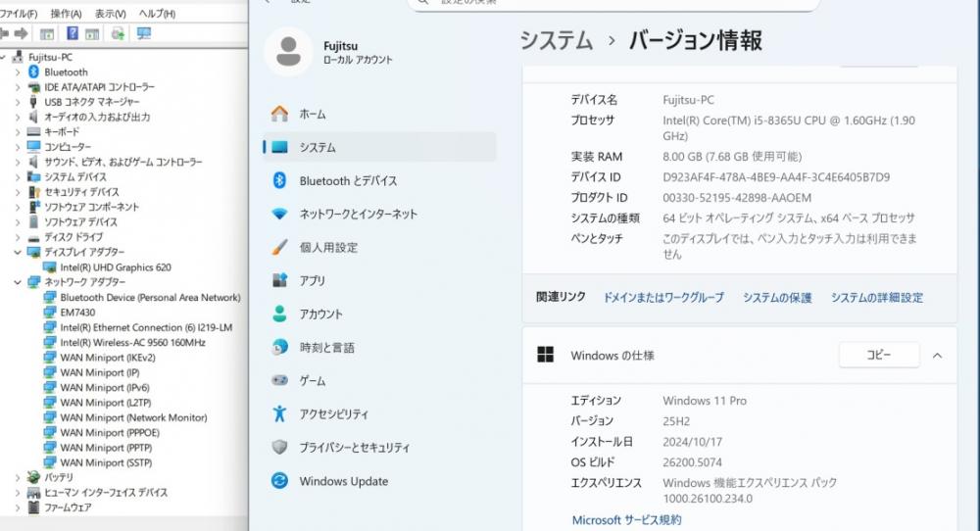Select WAN Miniport (SSTP)

point(106,462)
